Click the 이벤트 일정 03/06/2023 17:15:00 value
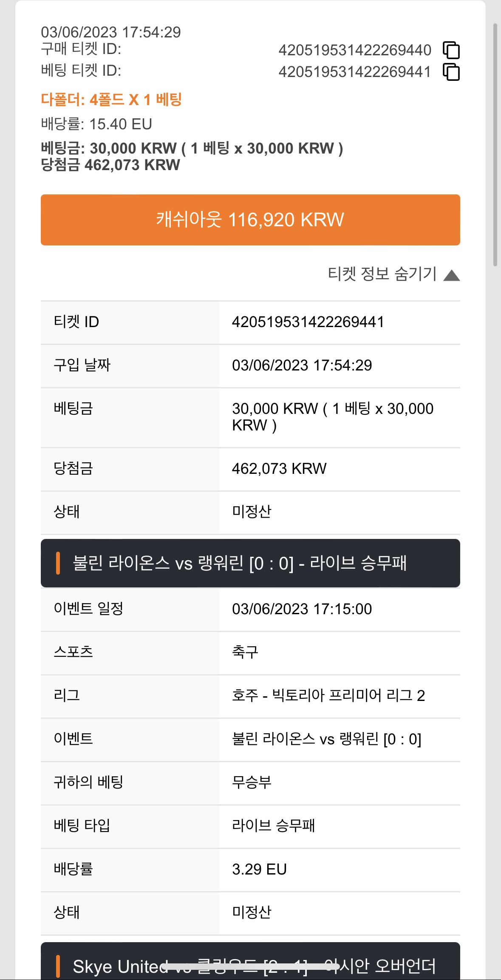 (x=302, y=609)
